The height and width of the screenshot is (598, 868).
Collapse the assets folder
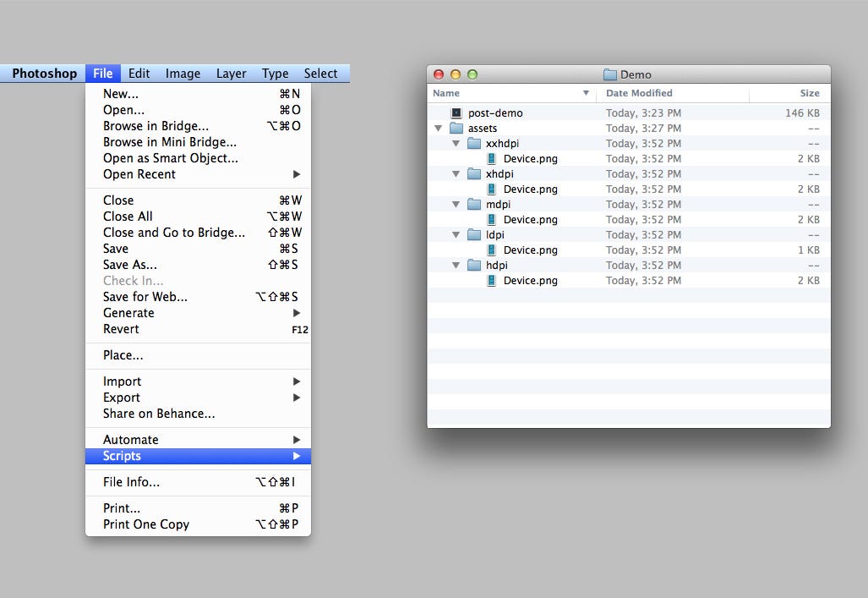439,128
